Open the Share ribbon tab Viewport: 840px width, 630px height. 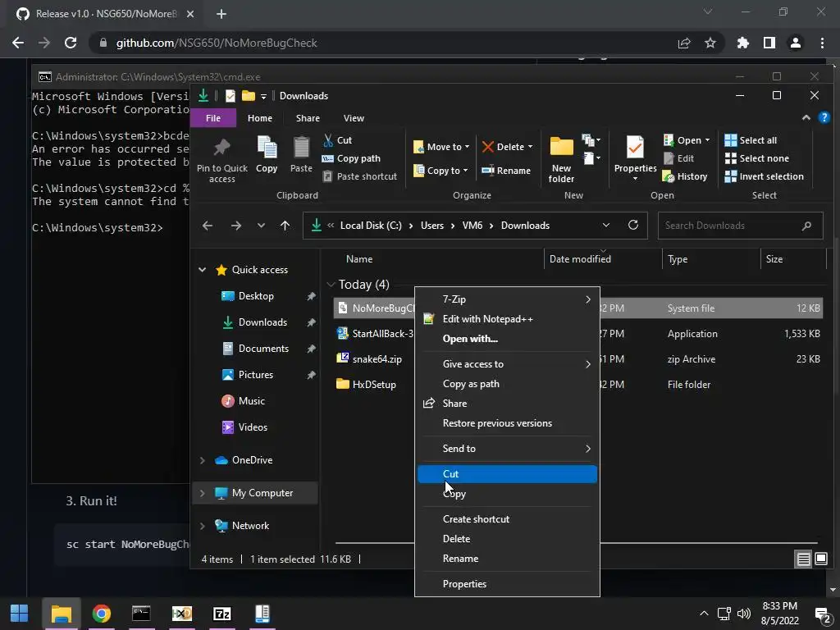[308, 118]
